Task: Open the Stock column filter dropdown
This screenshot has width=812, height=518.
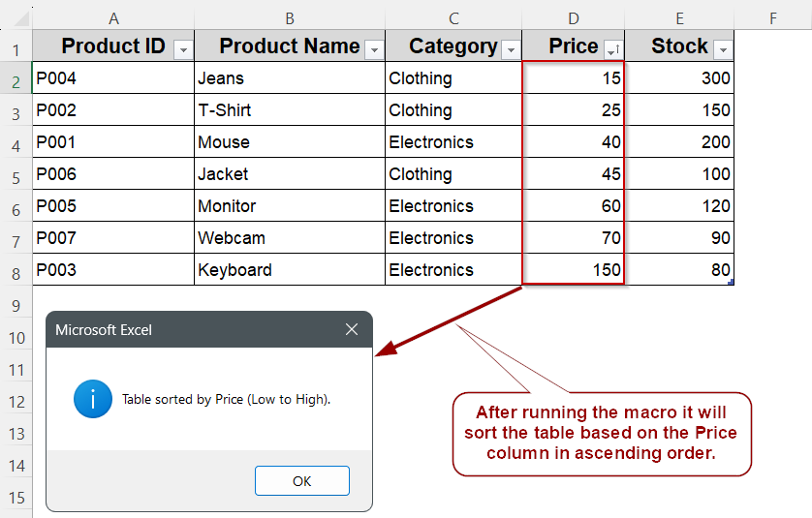Action: pyautogui.click(x=722, y=49)
